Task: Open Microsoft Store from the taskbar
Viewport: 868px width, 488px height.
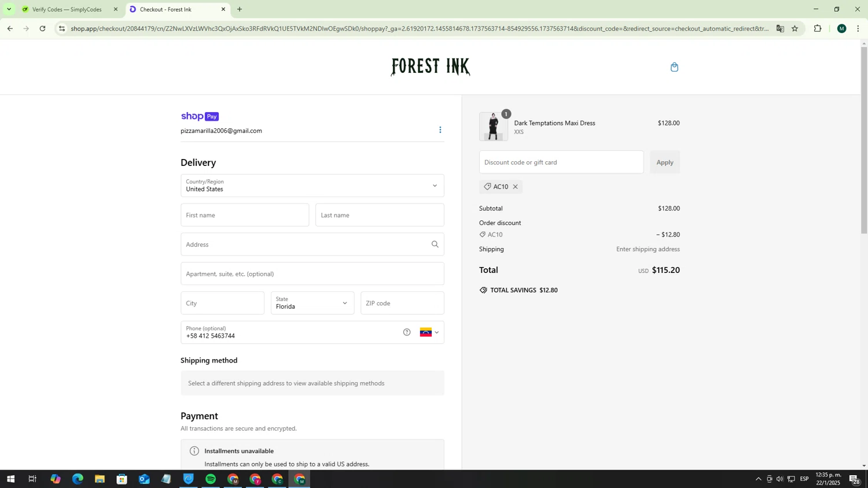Action: [122, 479]
